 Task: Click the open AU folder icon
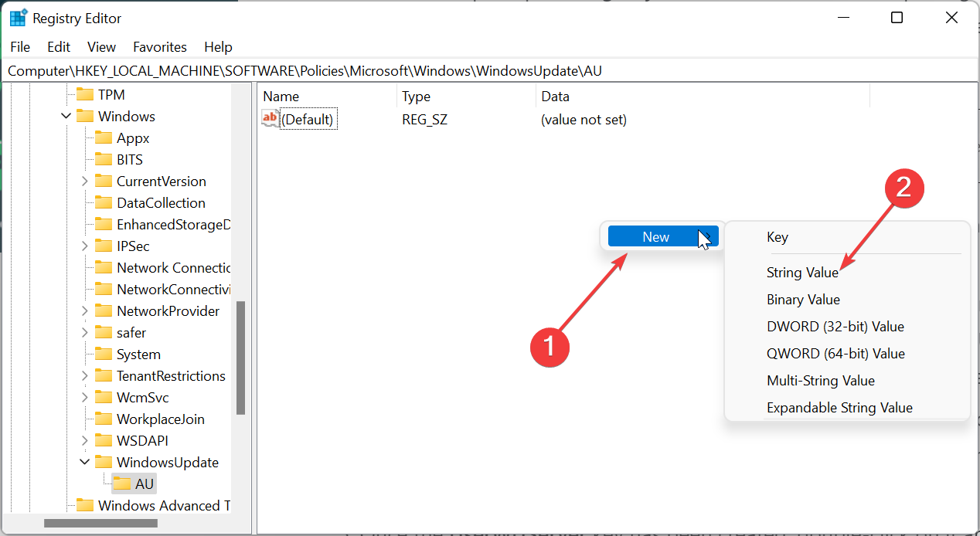pyautogui.click(x=122, y=484)
